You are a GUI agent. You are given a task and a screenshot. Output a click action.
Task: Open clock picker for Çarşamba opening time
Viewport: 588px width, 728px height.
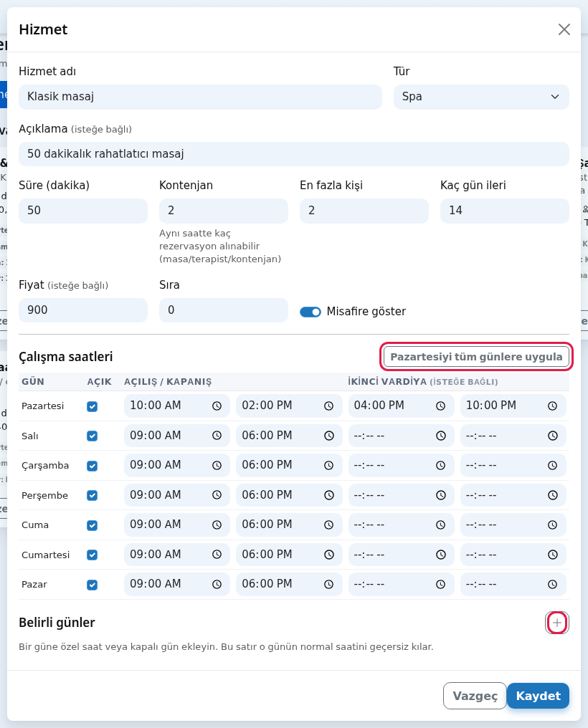click(217, 465)
